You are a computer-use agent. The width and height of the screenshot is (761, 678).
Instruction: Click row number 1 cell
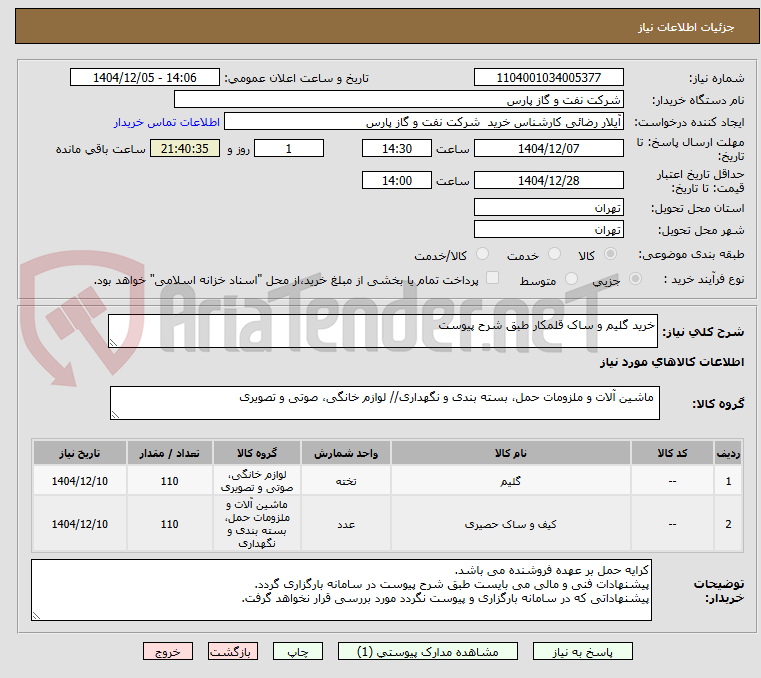click(728, 481)
